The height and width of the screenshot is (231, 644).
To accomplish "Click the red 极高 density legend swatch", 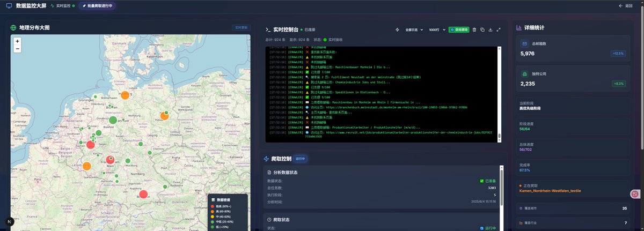I will pos(214,206).
